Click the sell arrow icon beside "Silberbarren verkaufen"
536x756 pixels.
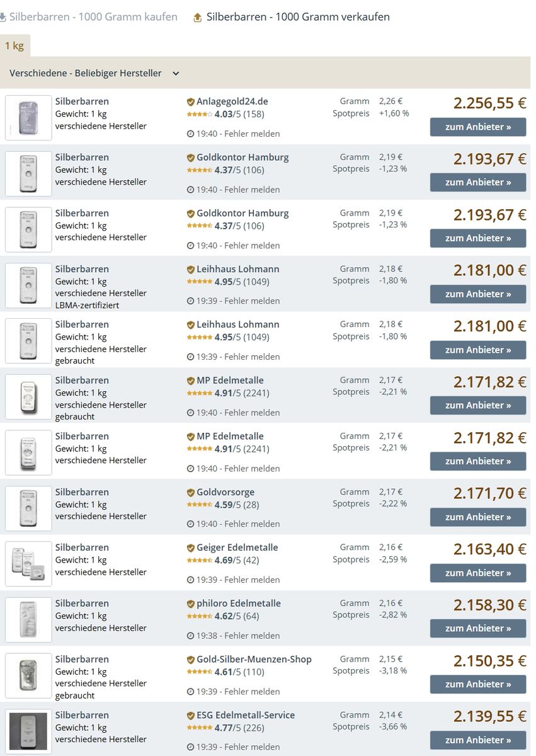[198, 18]
